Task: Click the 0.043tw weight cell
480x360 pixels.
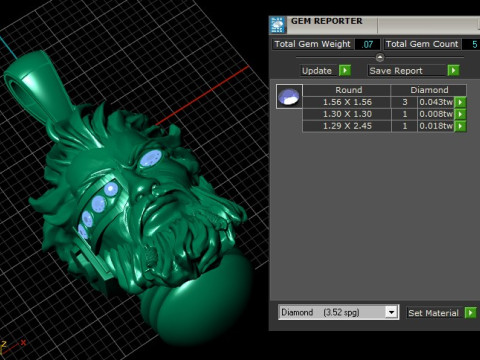Action: pyautogui.click(x=436, y=102)
